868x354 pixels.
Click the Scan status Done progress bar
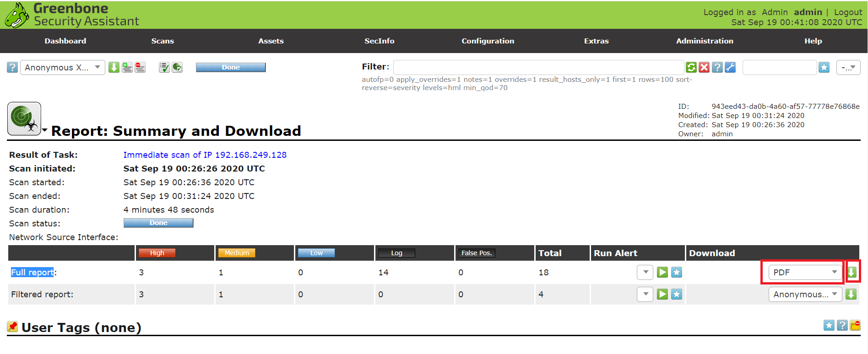click(158, 223)
